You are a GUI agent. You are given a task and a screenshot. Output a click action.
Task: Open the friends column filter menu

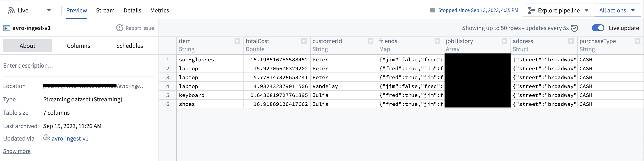coord(437,41)
